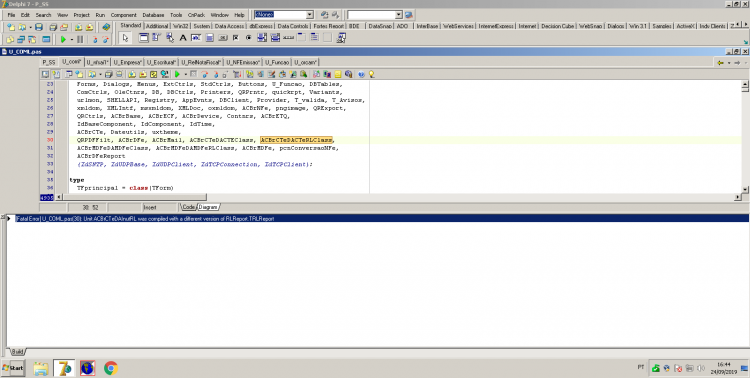Open the File menu
750x378 pixels.
pyautogui.click(x=11, y=15)
